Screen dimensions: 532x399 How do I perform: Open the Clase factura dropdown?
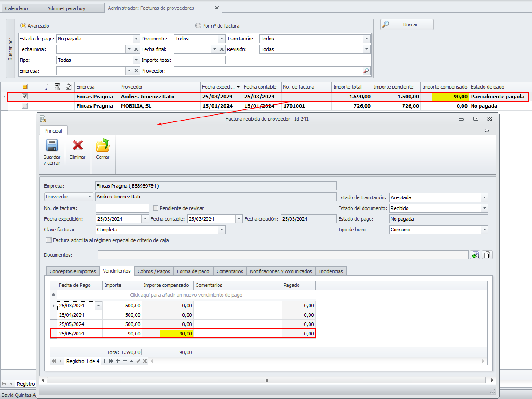click(x=222, y=230)
